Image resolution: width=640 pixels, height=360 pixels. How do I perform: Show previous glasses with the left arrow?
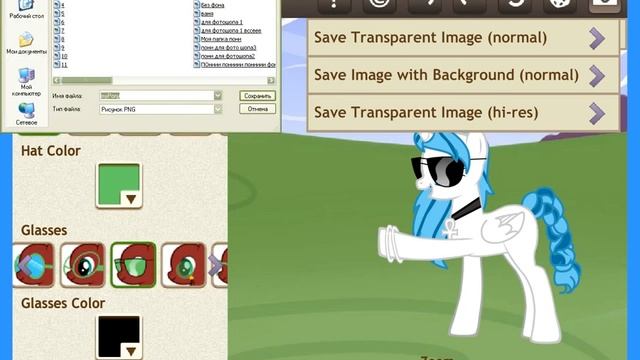24,265
